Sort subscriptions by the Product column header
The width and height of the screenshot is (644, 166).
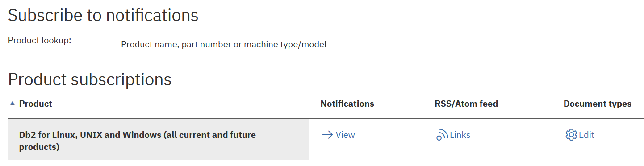point(35,104)
